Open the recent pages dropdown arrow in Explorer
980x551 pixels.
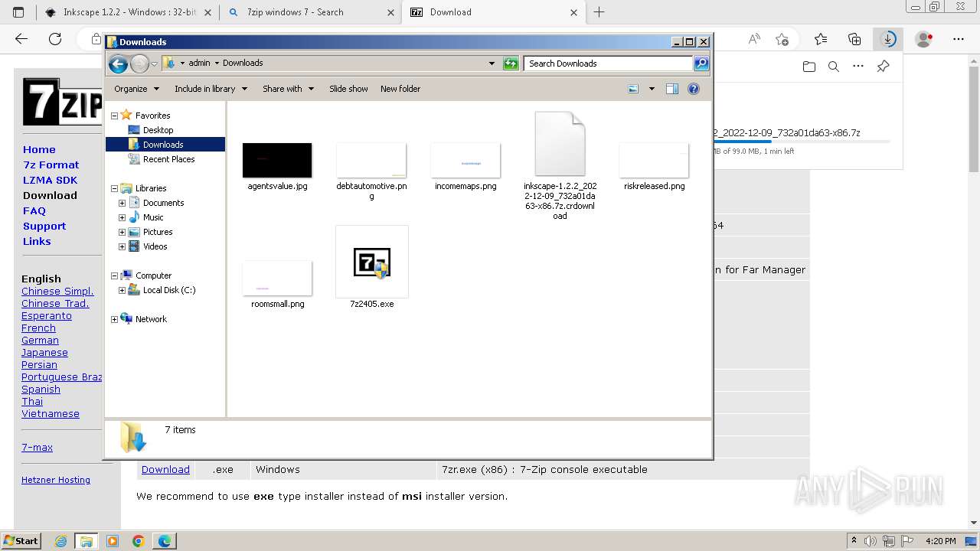tap(154, 64)
